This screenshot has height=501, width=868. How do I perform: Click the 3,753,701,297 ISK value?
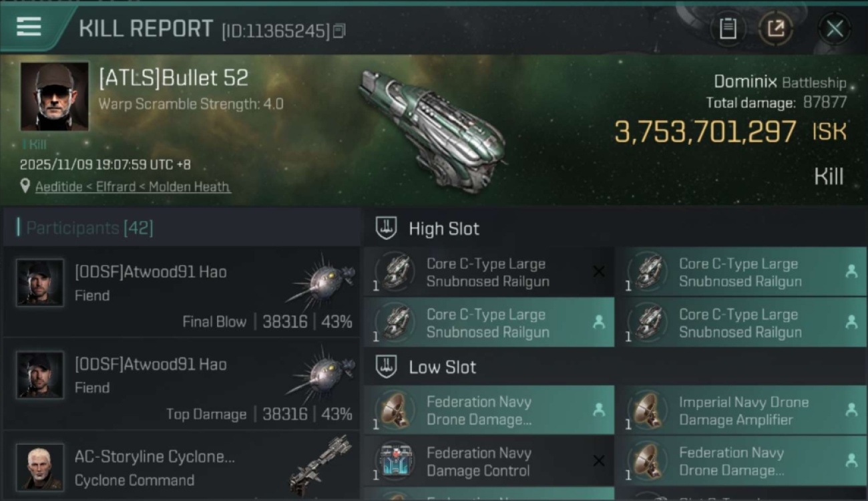pyautogui.click(x=706, y=132)
